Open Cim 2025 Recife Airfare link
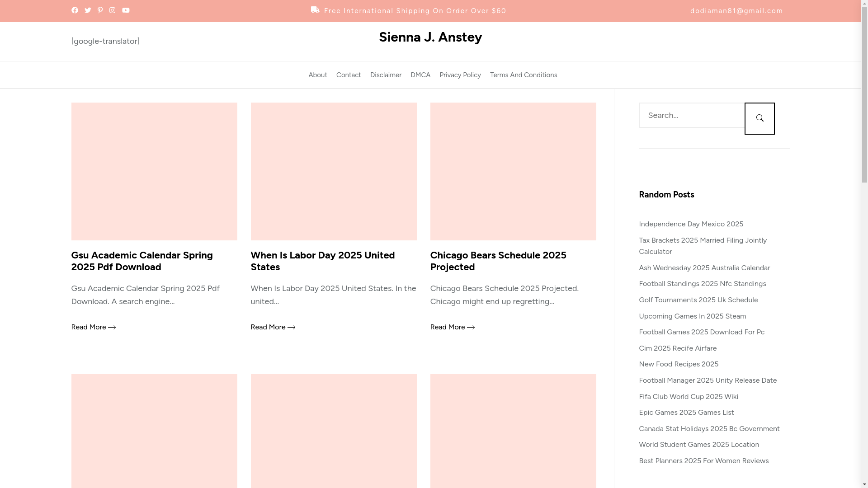Viewport: 868px width, 488px height. coord(678,348)
